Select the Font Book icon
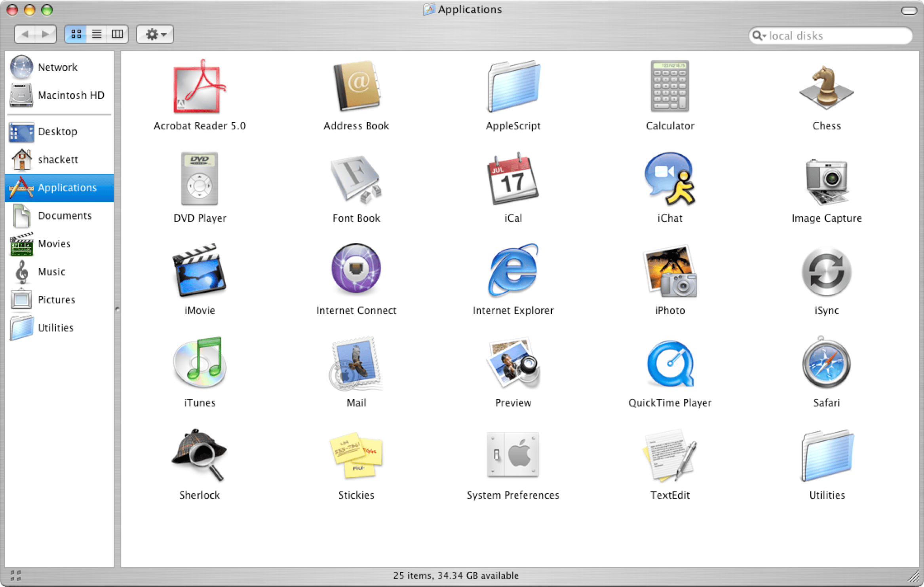 click(x=356, y=179)
